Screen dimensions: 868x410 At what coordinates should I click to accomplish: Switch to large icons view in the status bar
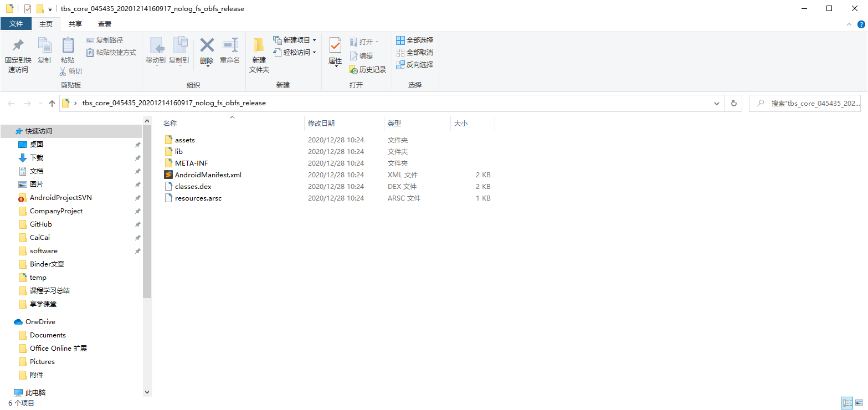(859, 403)
